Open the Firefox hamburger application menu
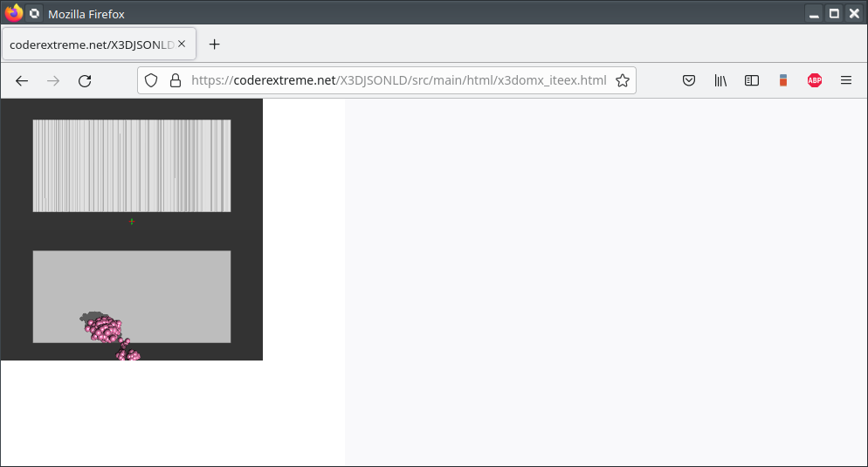 [846, 80]
